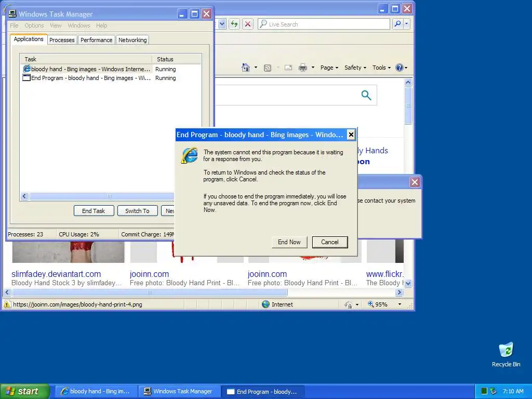Click the Switch To button
The image size is (532, 399).
(x=137, y=211)
